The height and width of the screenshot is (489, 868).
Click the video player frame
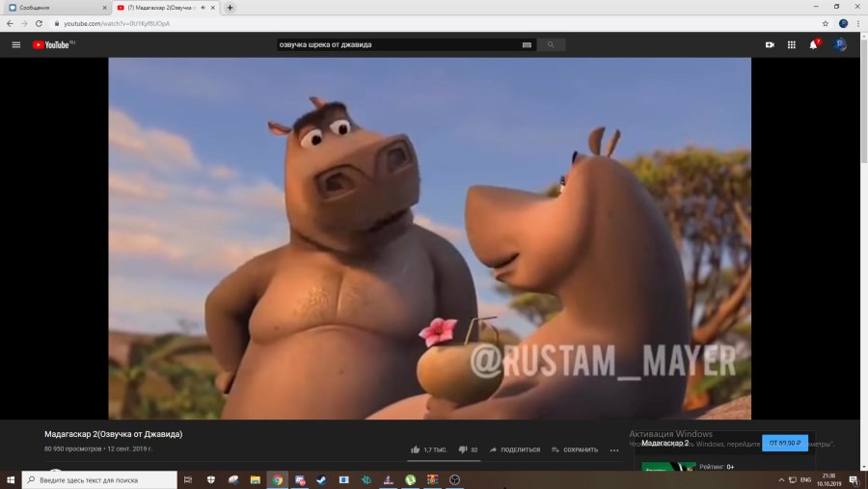[429, 238]
